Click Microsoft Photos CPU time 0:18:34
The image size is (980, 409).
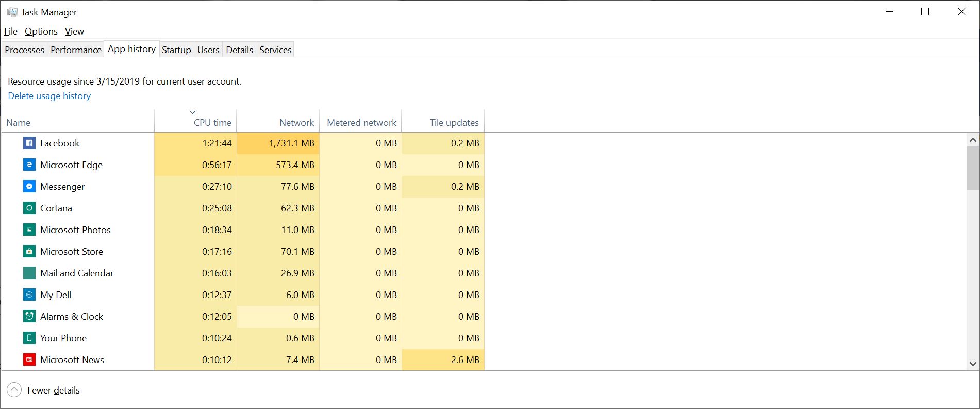[217, 230]
